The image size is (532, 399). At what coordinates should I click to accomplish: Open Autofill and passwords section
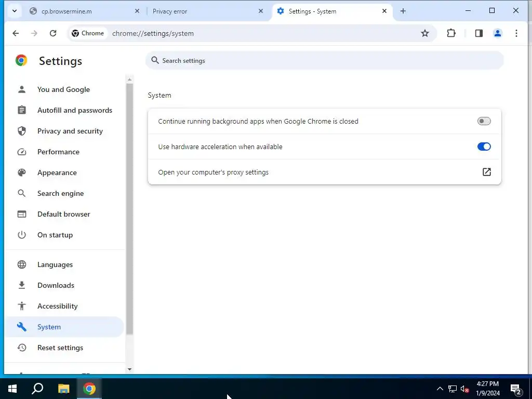click(x=64, y=110)
